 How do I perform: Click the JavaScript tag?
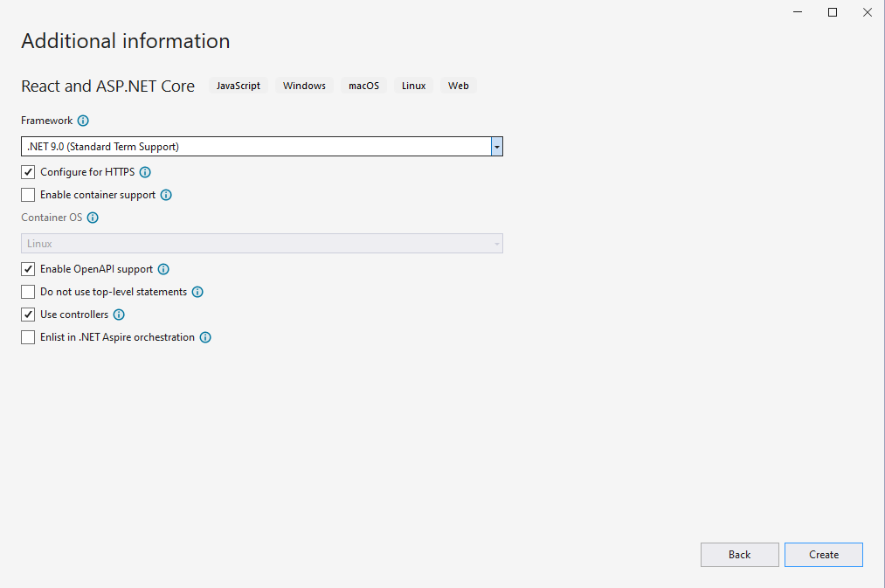coord(239,86)
